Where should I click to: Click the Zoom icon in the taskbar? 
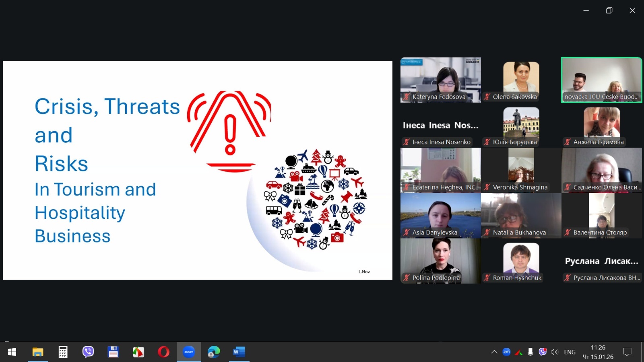click(189, 352)
